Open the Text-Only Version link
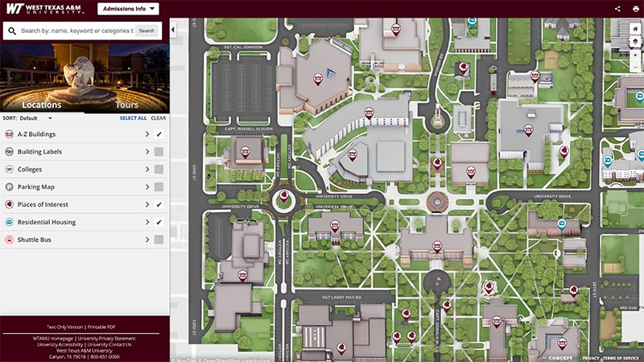This screenshot has height=362, width=644. (64, 327)
